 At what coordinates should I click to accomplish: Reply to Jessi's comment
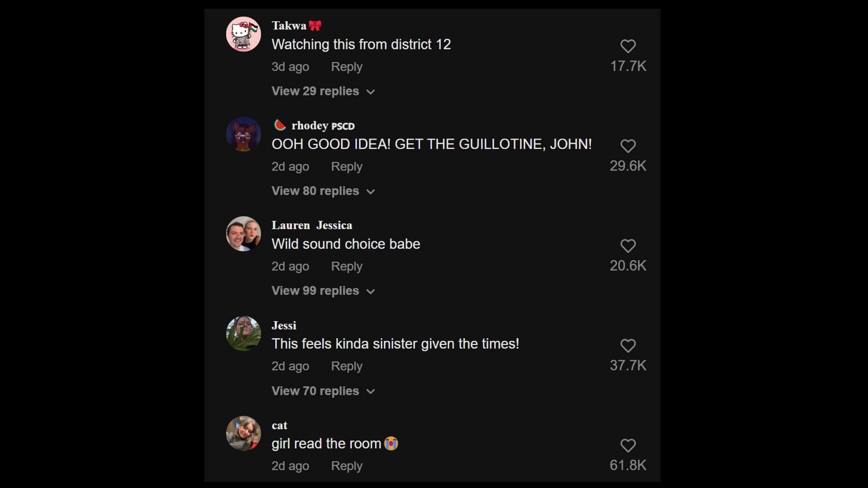[347, 366]
